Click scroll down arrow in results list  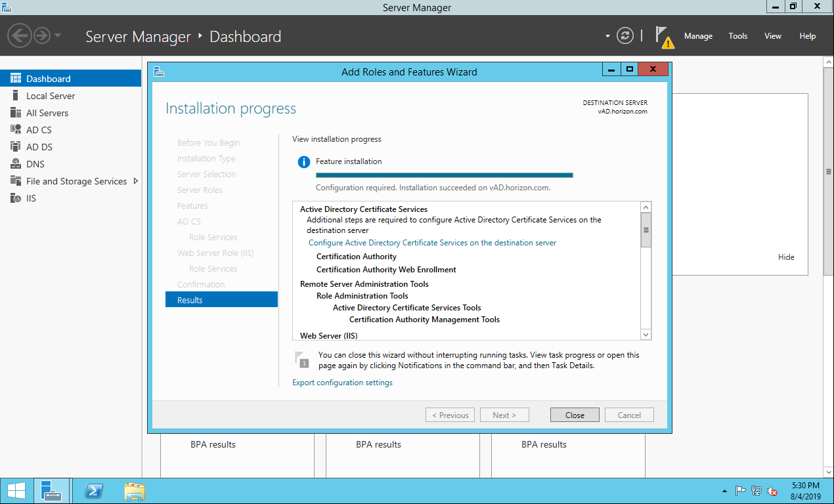point(646,335)
